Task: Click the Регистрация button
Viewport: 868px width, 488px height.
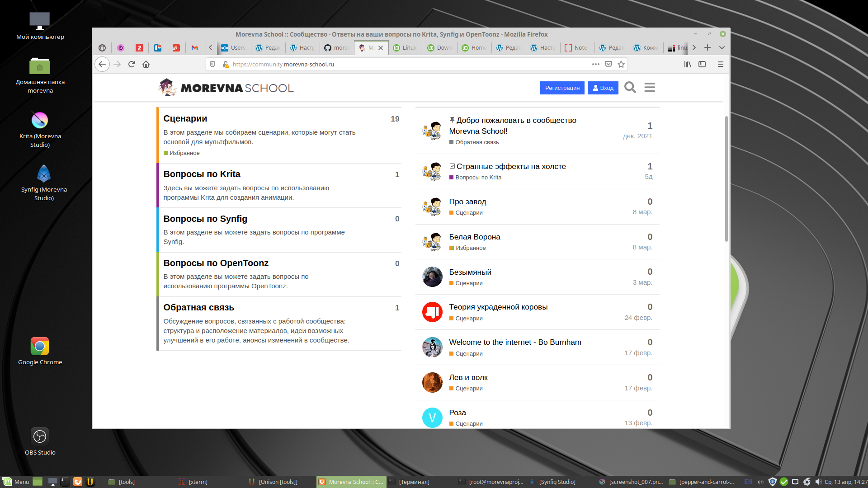Action: [562, 88]
